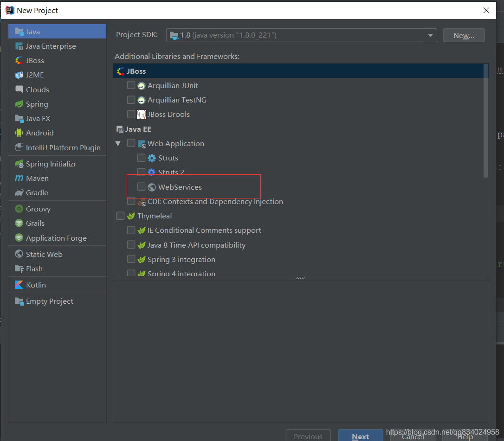Choose Gradle project type label
This screenshot has height=441, width=504.
37,193
